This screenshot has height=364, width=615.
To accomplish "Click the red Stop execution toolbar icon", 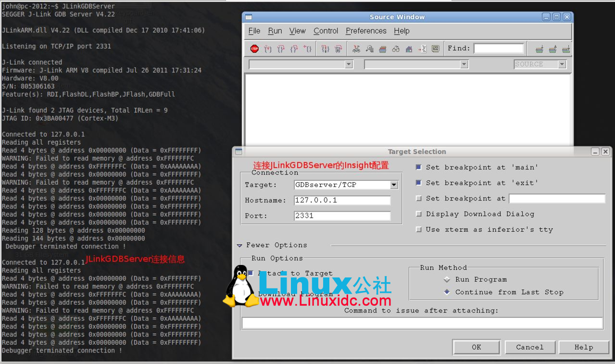I will tap(254, 49).
